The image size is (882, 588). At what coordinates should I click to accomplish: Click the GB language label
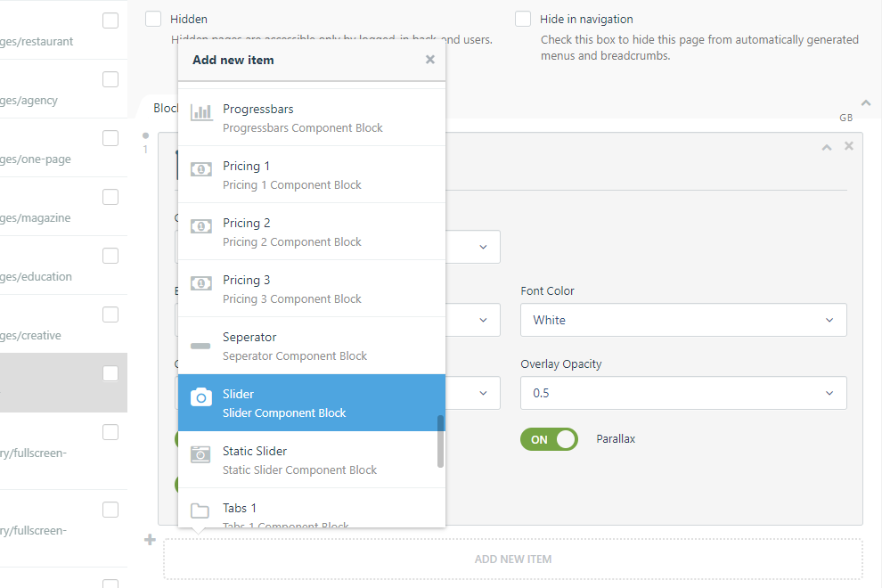[x=846, y=118]
